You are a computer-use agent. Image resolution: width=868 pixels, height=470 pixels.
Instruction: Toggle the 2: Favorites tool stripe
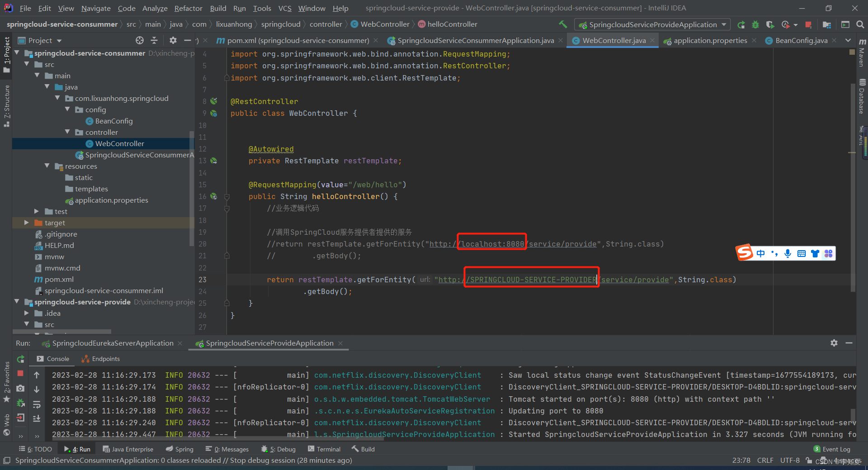coord(6,381)
